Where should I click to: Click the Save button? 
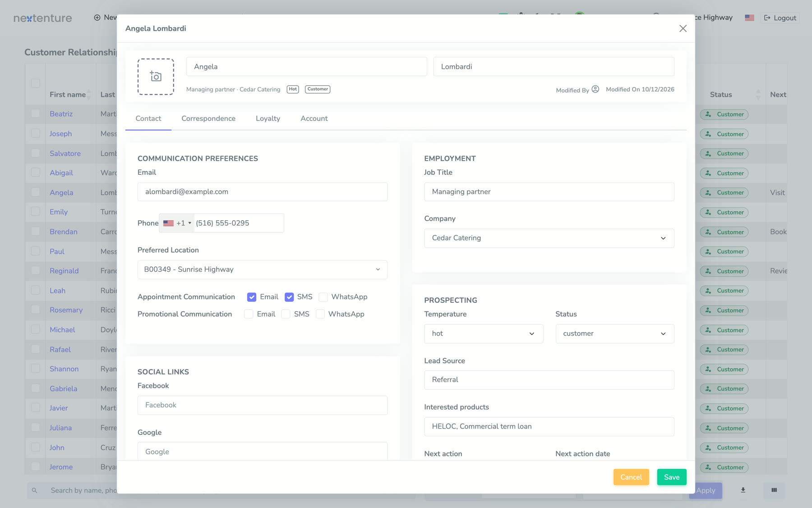click(x=672, y=477)
